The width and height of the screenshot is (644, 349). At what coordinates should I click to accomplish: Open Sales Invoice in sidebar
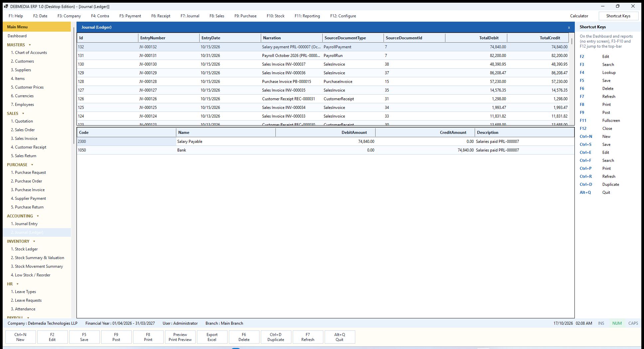[24, 139]
